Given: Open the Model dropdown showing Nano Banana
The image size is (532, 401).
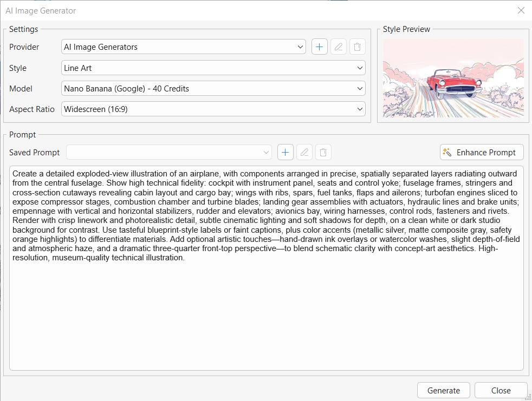Looking at the screenshot, I should (213, 89).
